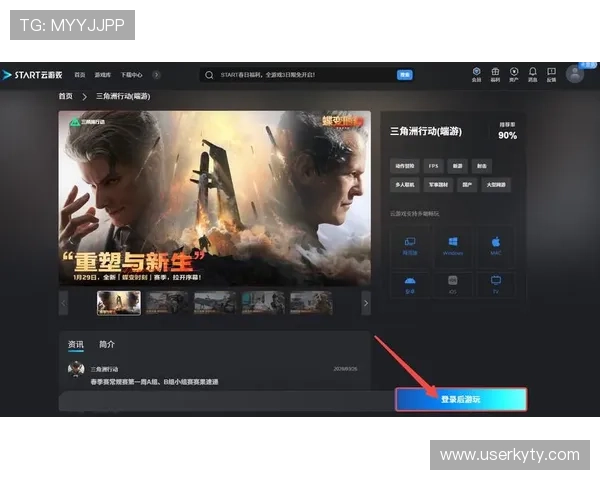Open the 消息 bell notifications icon
Screen dimensions: 600x480
pyautogui.click(x=533, y=75)
